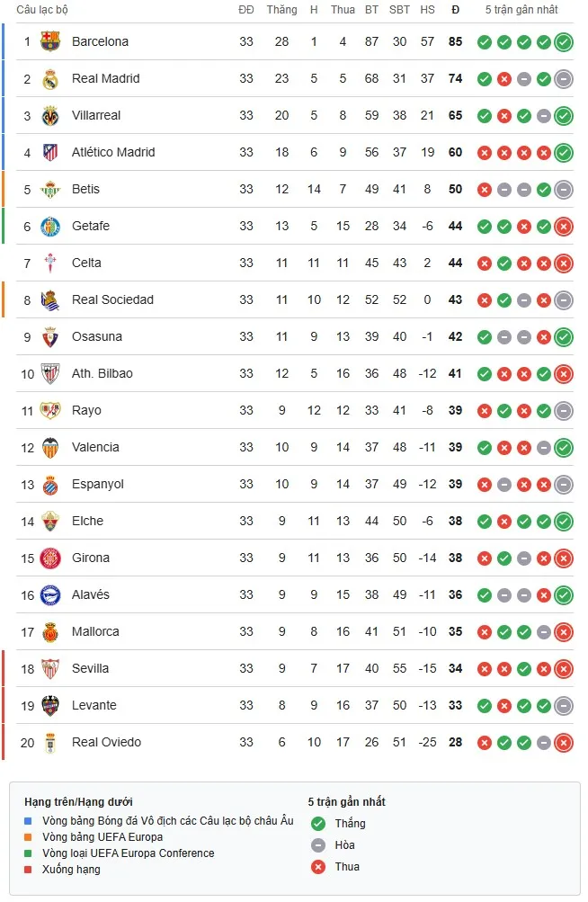Select the Đ points column header
588x902 pixels.
pos(455,10)
